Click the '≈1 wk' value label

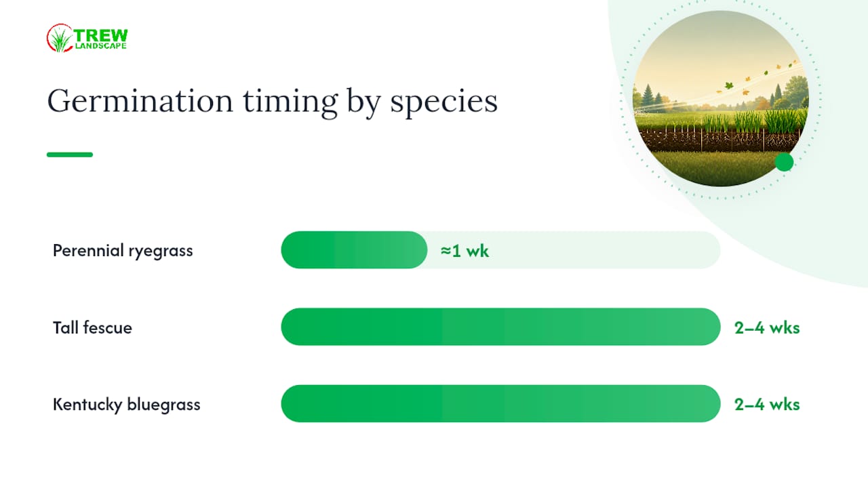(465, 251)
